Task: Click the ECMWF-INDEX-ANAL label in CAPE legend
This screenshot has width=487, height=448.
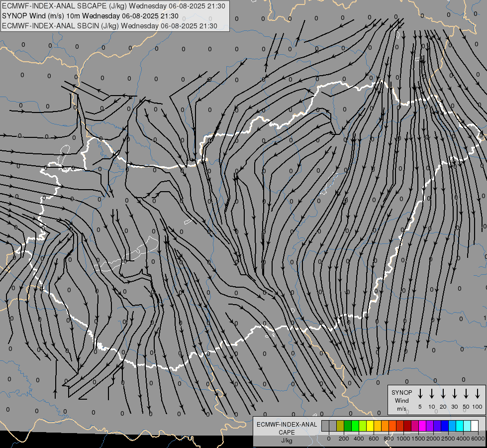Action: coord(287,425)
